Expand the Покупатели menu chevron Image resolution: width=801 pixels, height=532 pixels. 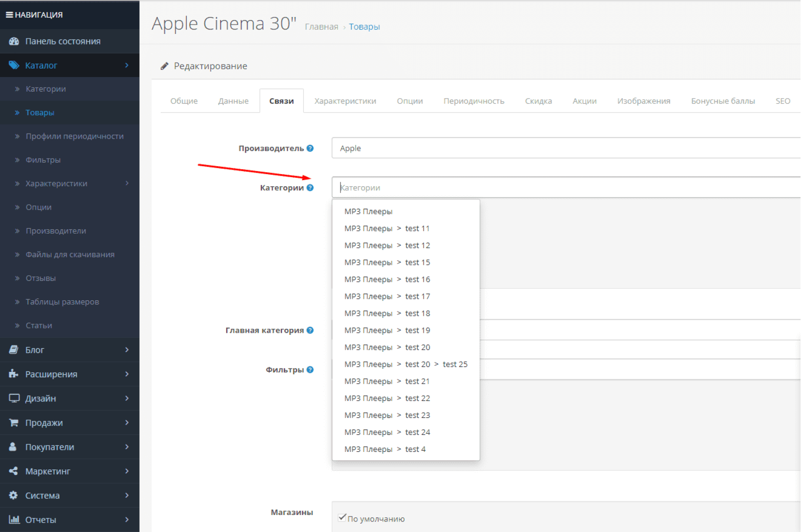pyautogui.click(x=127, y=447)
